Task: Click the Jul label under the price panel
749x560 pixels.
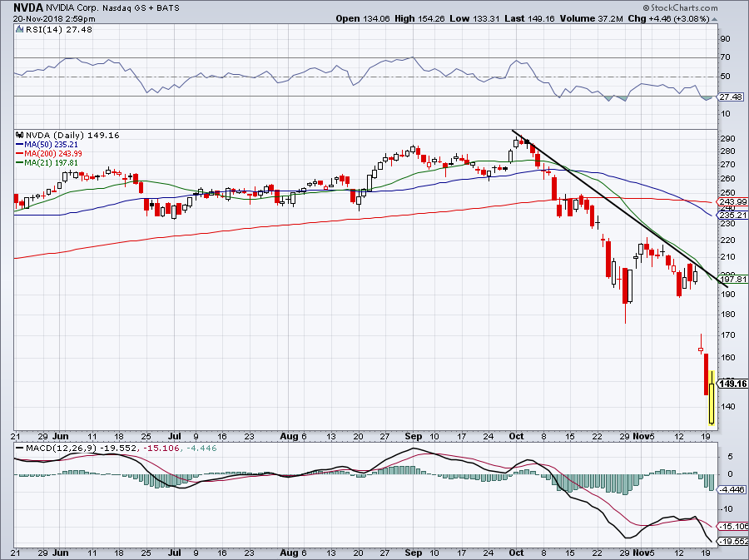Action: click(175, 436)
